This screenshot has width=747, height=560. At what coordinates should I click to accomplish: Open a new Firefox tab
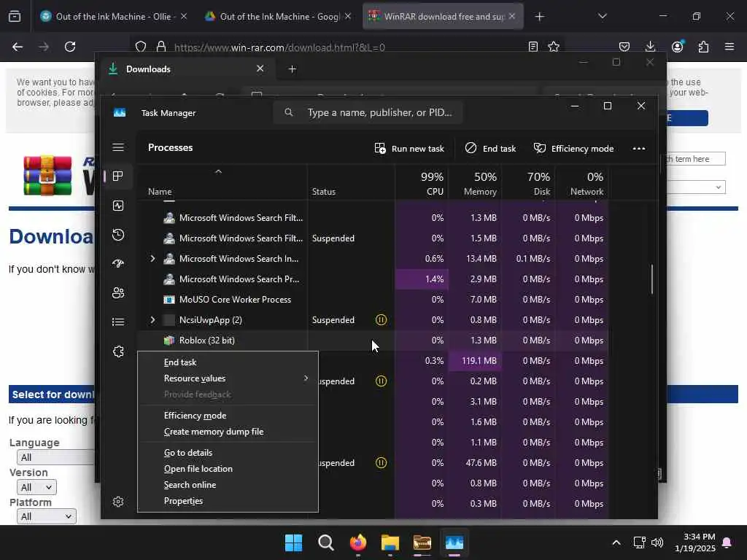(x=539, y=17)
